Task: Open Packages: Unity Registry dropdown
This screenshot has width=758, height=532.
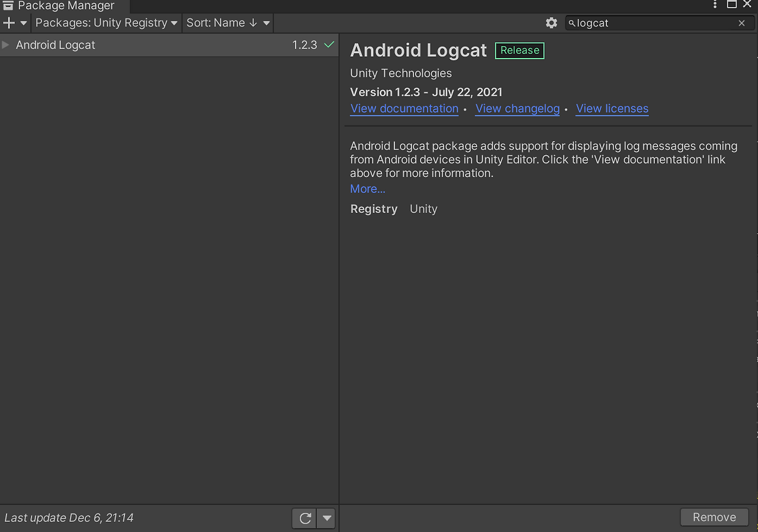Action: point(107,23)
